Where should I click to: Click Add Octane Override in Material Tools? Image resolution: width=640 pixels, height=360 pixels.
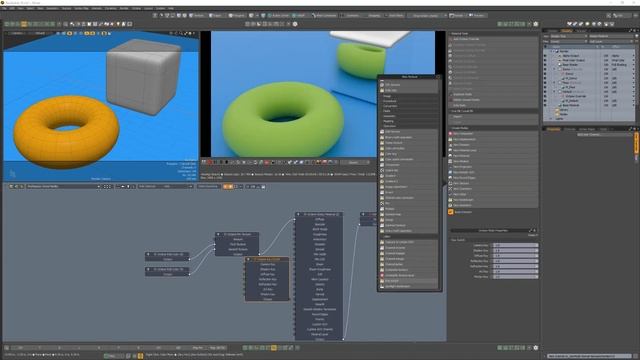493,39
